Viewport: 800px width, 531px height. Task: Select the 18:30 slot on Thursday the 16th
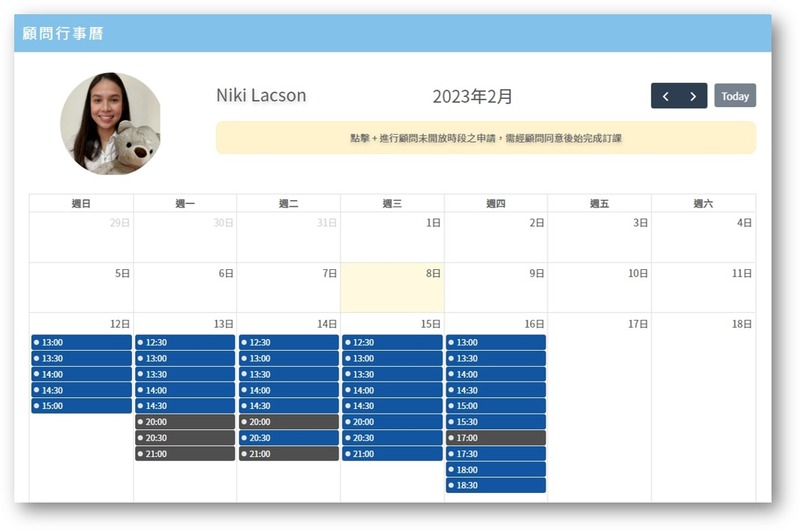tap(496, 486)
